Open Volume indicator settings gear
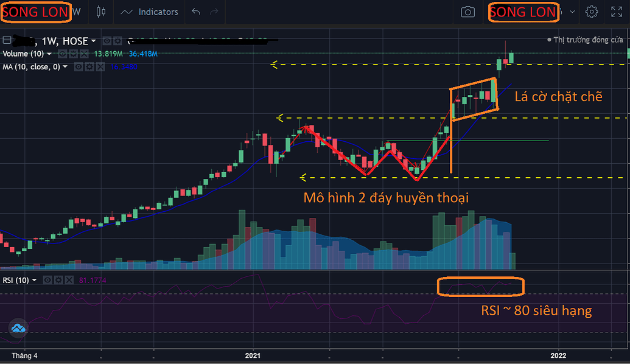The image size is (630, 364). point(73,54)
